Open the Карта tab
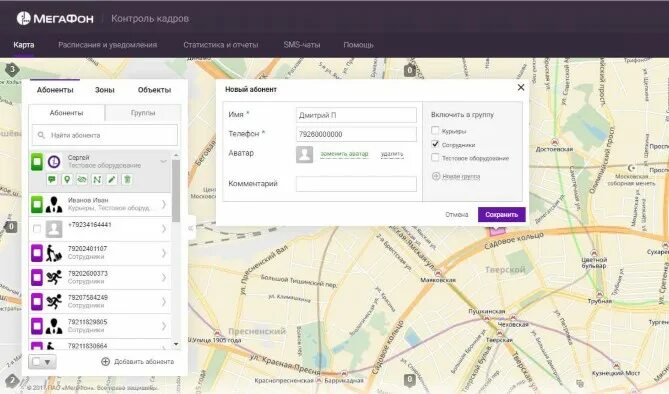 tap(23, 45)
